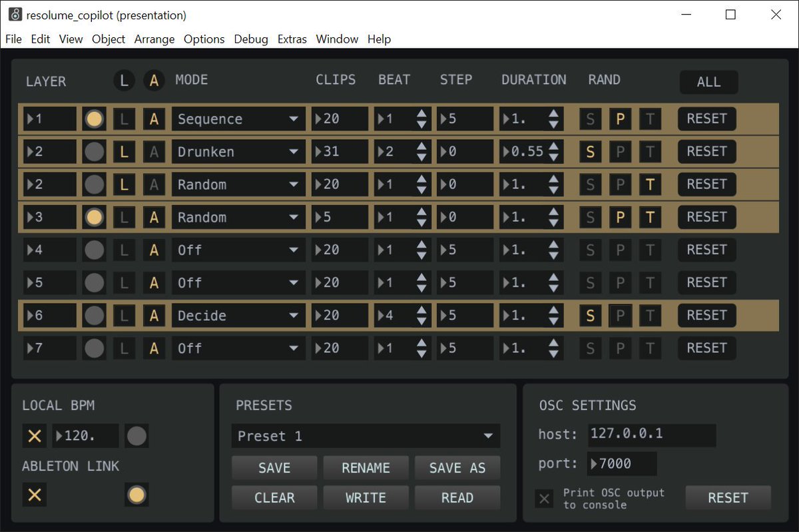Click the Ableton Link round indicator
Screen dimensions: 799x532
(136, 495)
